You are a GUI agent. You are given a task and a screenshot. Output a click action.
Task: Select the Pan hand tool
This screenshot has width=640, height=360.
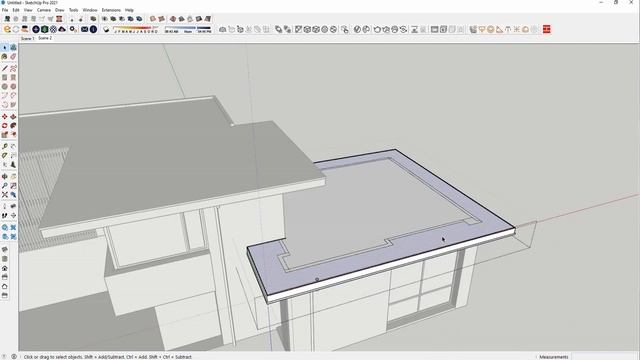[x=13, y=177]
